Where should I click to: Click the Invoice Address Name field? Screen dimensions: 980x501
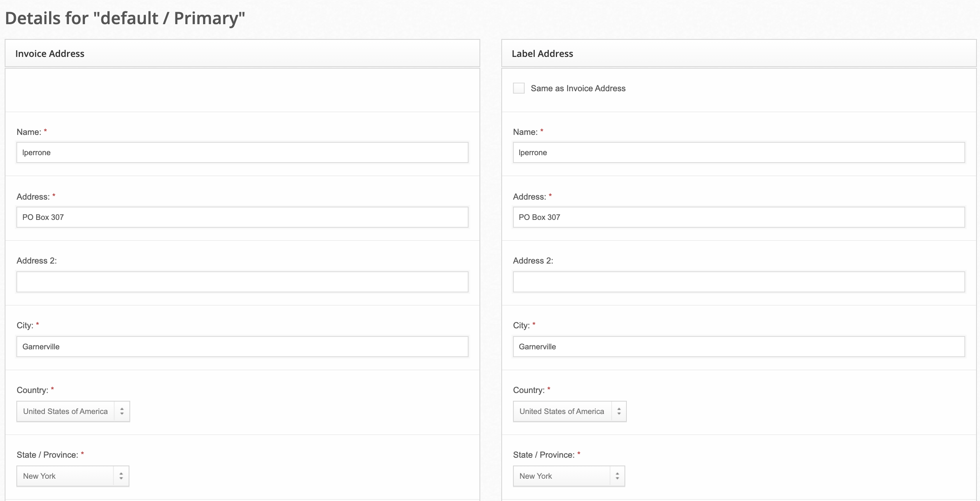(x=242, y=152)
